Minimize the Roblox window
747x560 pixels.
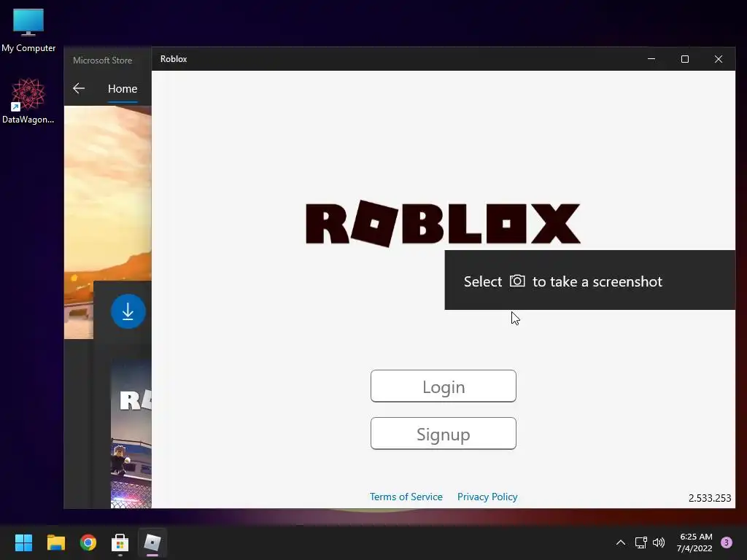point(651,59)
